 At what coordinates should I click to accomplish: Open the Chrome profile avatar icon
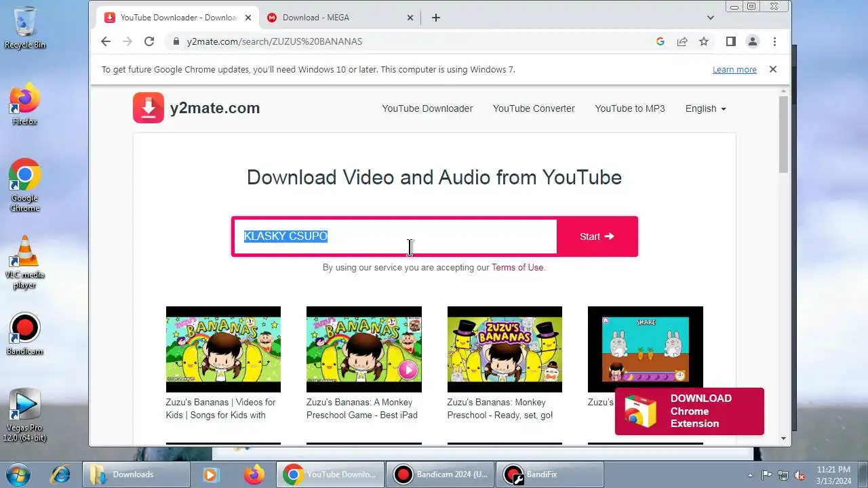pyautogui.click(x=752, y=41)
